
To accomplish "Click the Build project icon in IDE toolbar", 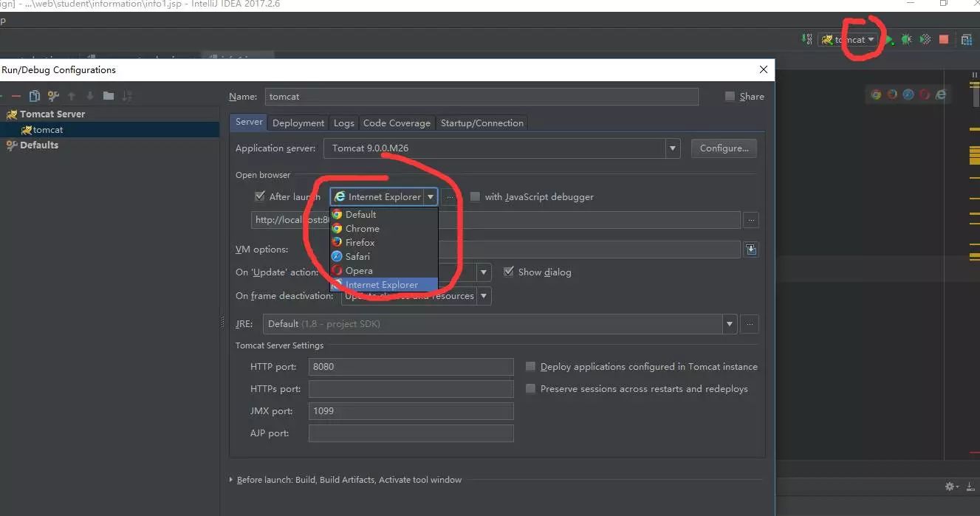I will (x=807, y=39).
